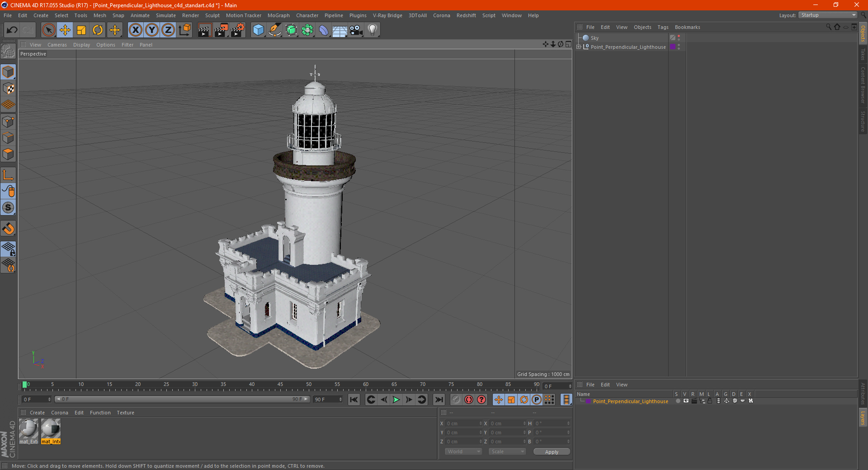Image resolution: width=868 pixels, height=470 pixels.
Task: Switch to Points mode
Action: click(8, 122)
